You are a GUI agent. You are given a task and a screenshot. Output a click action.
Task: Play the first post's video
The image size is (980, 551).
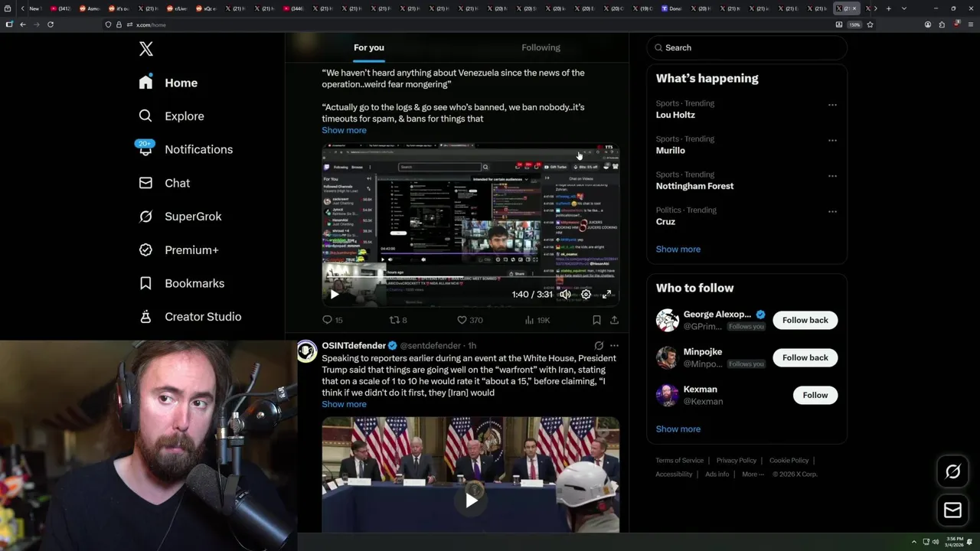point(334,294)
